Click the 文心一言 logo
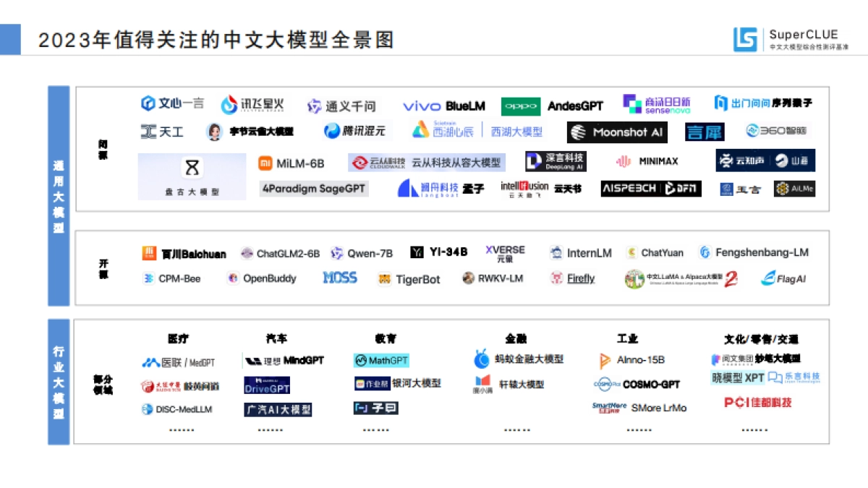The image size is (868, 488). [x=172, y=103]
